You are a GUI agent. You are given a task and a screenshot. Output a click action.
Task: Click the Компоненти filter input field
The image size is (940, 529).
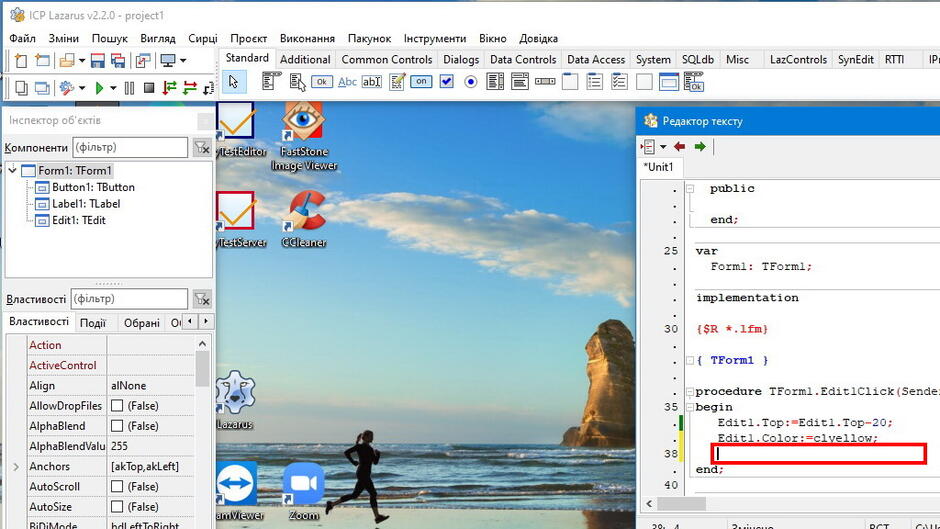click(x=130, y=148)
